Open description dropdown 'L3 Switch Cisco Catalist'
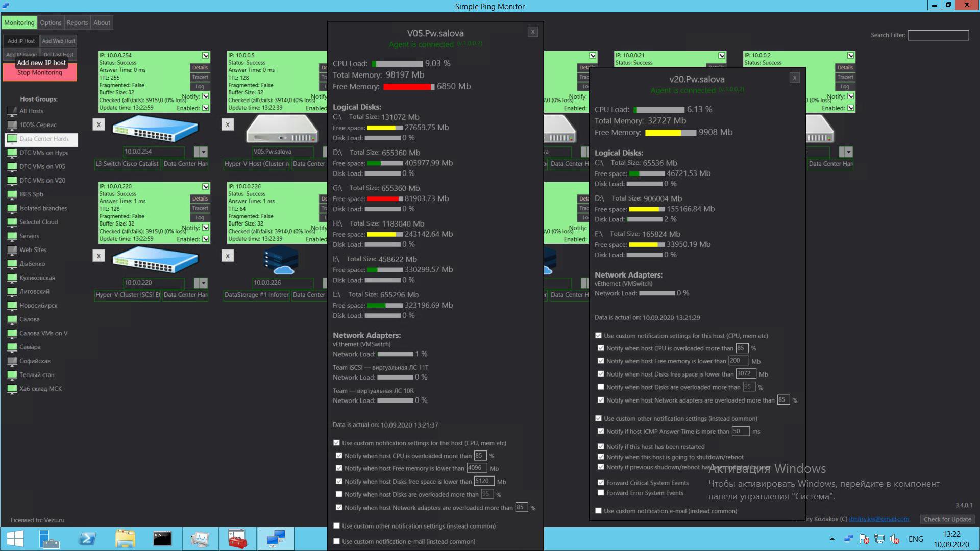This screenshot has height=551, width=980. click(x=127, y=164)
